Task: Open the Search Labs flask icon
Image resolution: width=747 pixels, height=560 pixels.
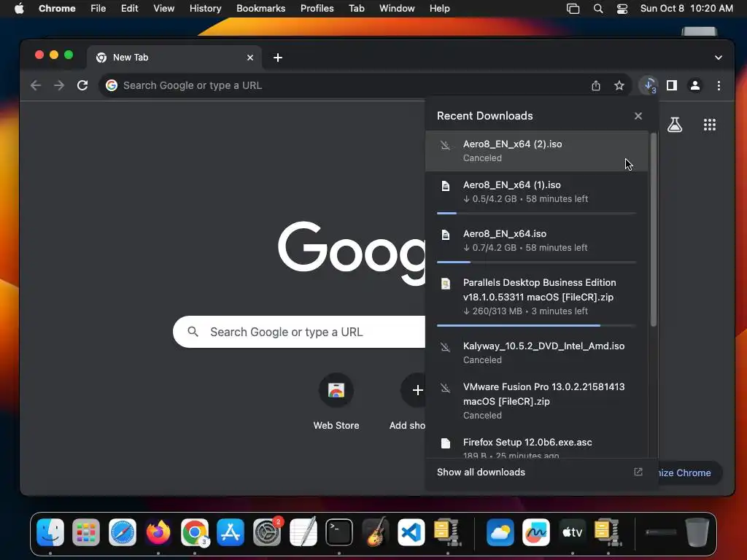Action: (x=675, y=125)
